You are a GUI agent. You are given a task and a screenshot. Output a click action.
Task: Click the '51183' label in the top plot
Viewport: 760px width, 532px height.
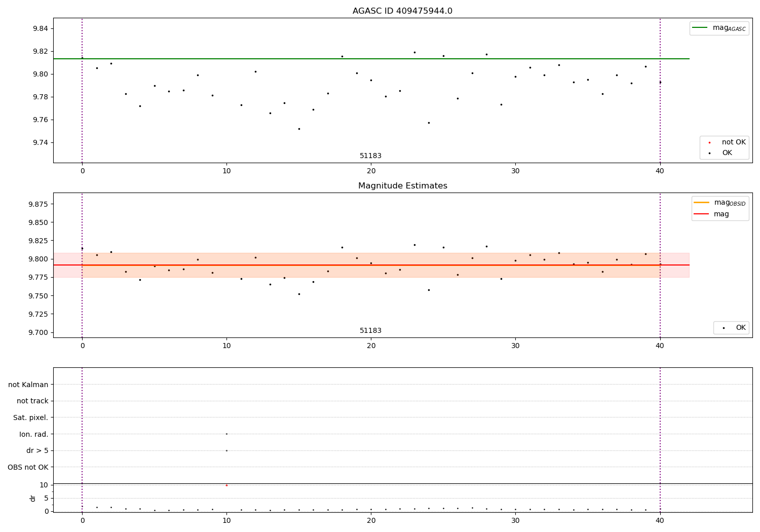tap(370, 156)
